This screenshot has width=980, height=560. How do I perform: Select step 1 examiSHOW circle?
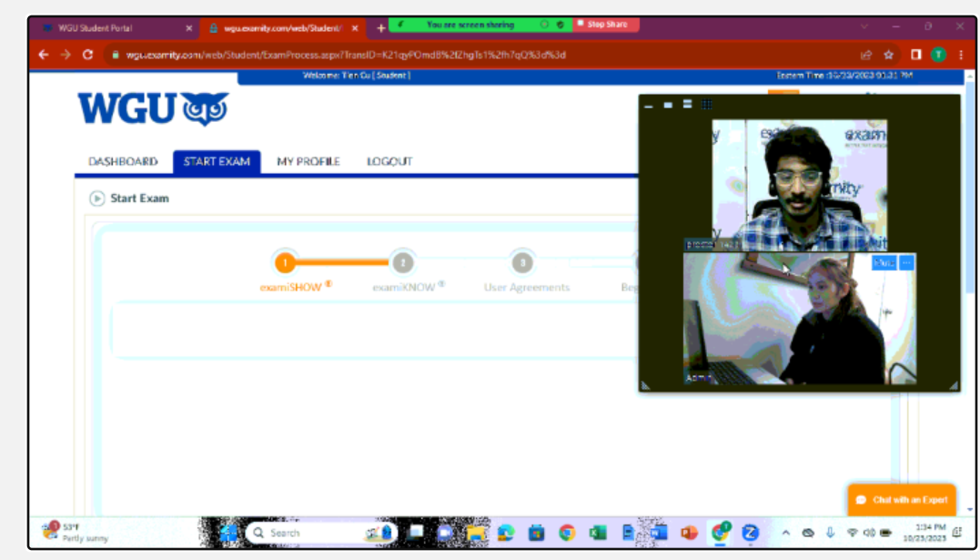[x=285, y=263]
